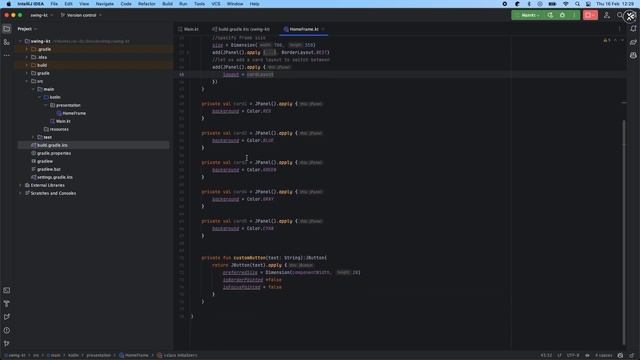Expand the build folder

pyautogui.click(x=27, y=65)
